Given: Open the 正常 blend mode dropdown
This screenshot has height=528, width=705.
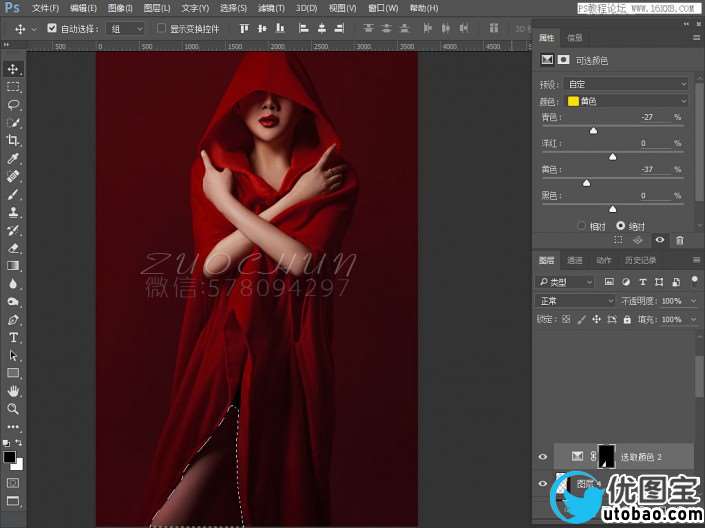Looking at the screenshot, I should point(576,300).
